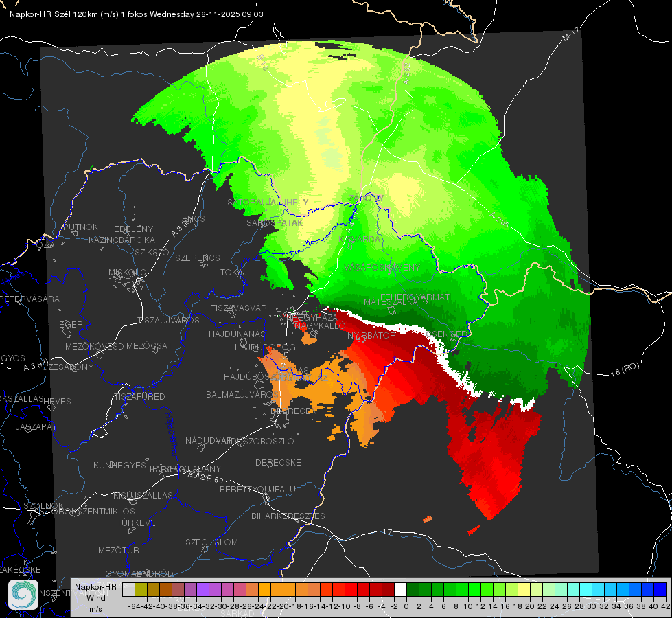Select the MEZŐTÚR label
The image size is (672, 618).
coord(119,550)
